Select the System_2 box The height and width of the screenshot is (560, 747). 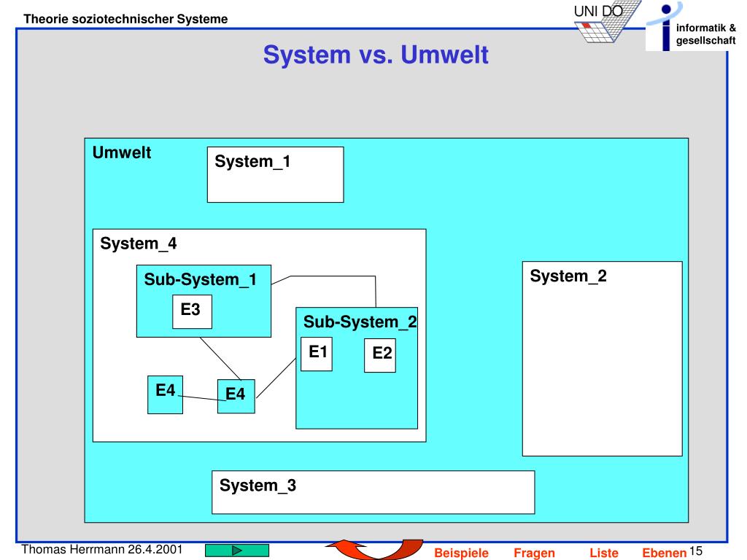(x=602, y=359)
